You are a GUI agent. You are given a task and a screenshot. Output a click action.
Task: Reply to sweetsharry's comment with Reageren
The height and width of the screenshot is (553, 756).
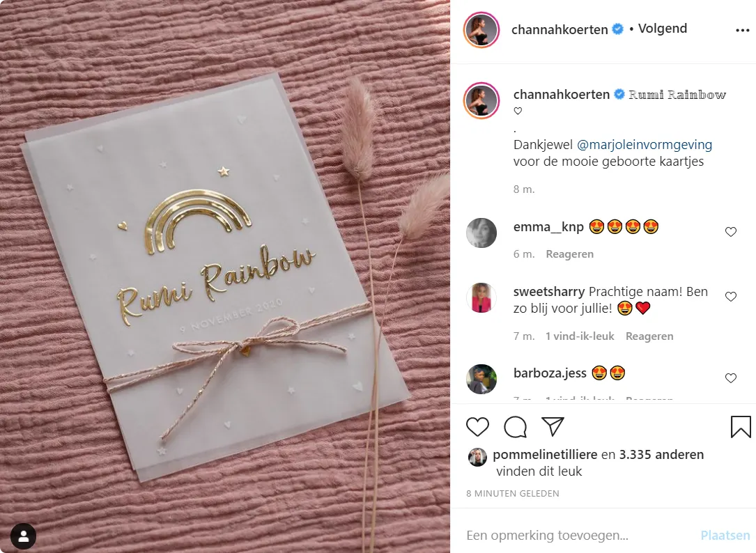click(x=649, y=336)
